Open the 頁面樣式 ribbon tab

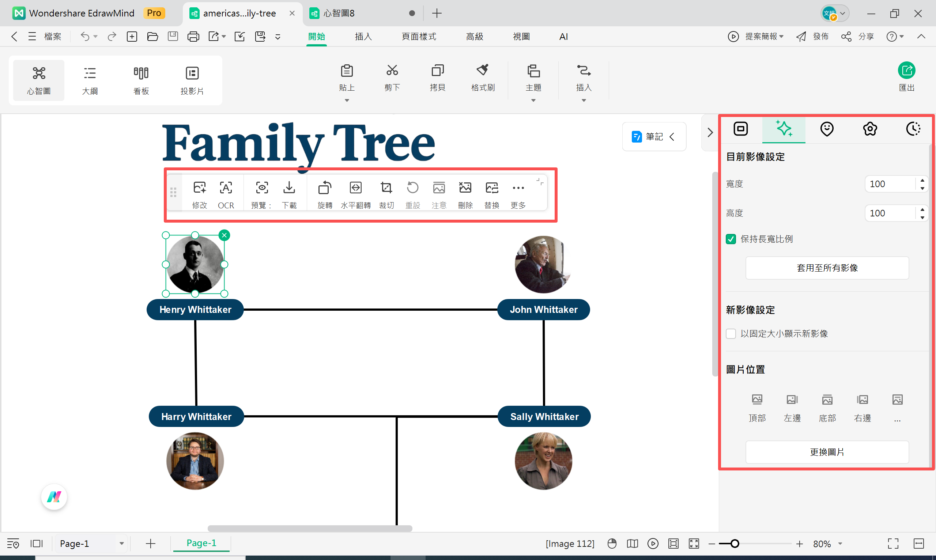pyautogui.click(x=419, y=37)
